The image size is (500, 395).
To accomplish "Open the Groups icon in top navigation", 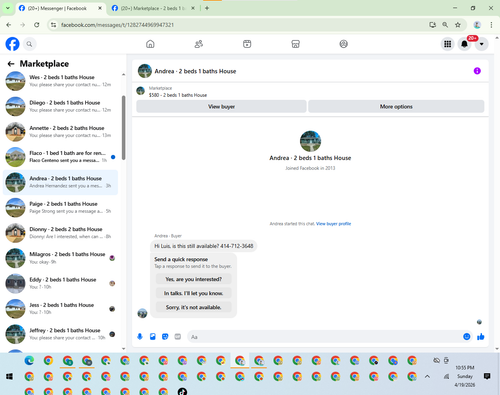I will (x=344, y=44).
